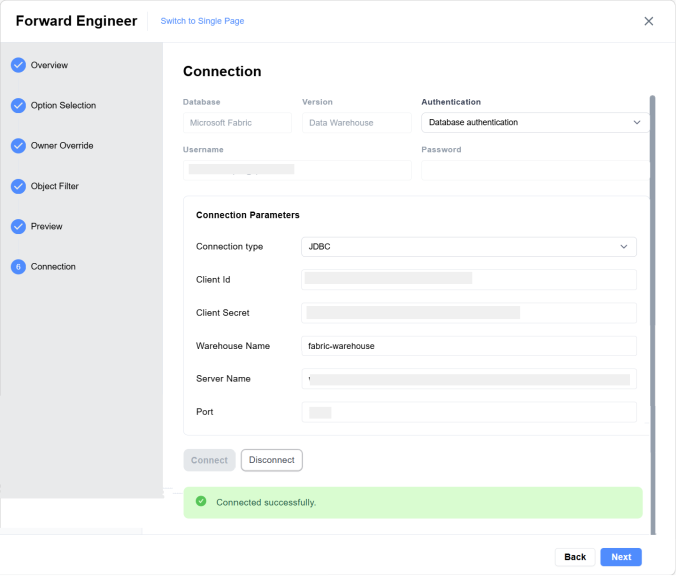The image size is (676, 576).
Task: Click the Version Data Warehouse field
Action: (x=357, y=122)
